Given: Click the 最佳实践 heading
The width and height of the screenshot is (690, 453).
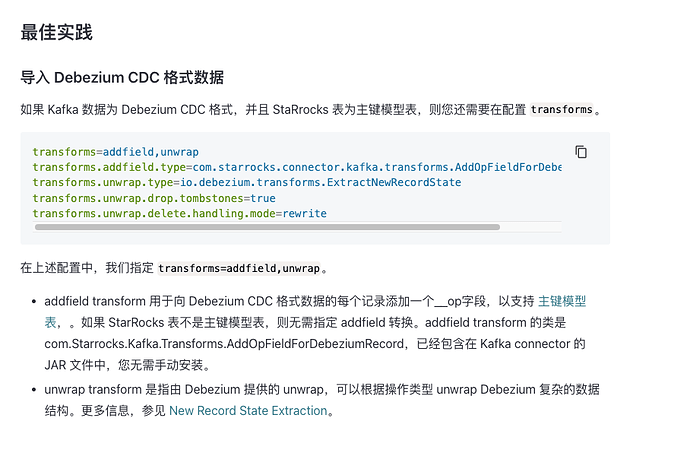Looking at the screenshot, I should (x=56, y=33).
